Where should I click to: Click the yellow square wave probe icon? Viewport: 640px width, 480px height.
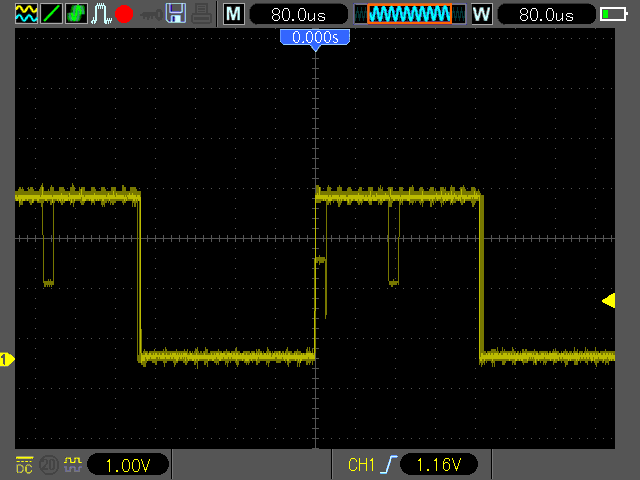73,464
